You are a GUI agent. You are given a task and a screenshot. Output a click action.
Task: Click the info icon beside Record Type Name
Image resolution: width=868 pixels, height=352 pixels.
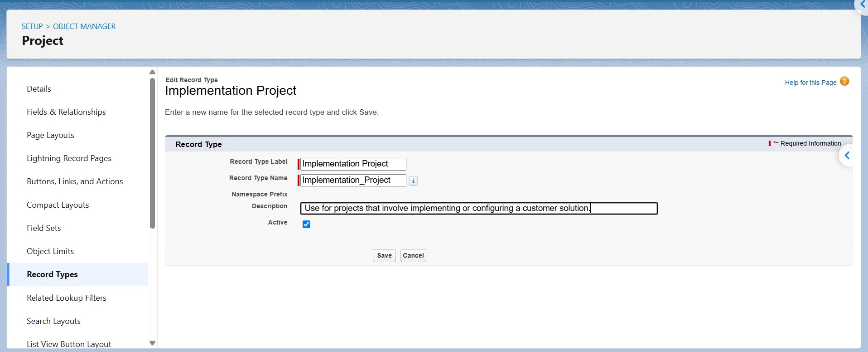coord(413,181)
